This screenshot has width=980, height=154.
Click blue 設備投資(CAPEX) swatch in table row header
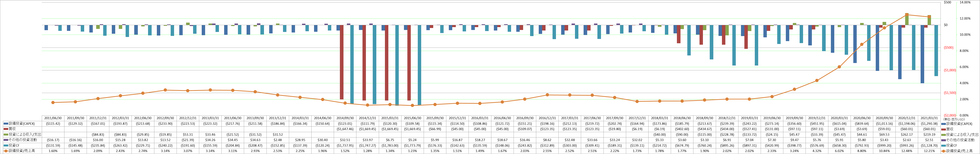pos(6,124)
